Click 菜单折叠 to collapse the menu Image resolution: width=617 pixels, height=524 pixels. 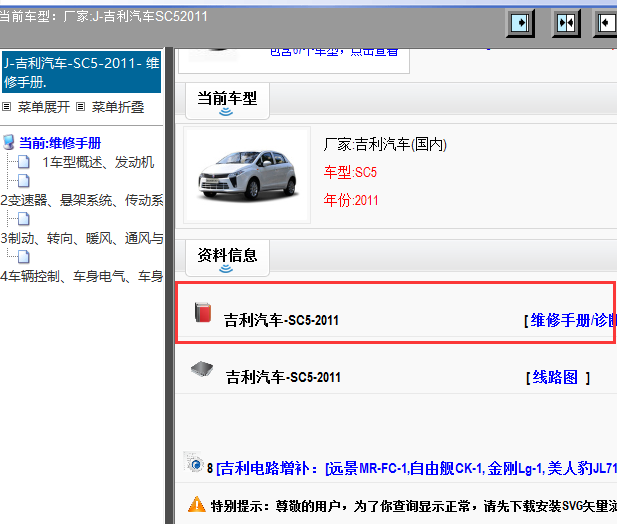pyautogui.click(x=118, y=107)
